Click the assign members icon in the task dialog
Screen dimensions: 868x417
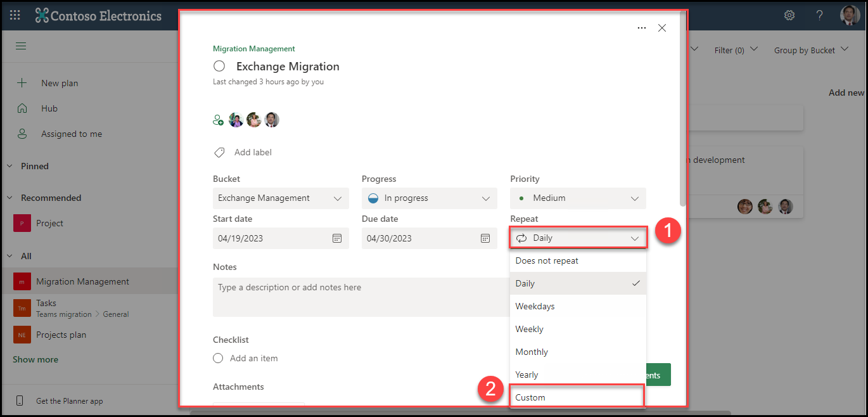(218, 119)
